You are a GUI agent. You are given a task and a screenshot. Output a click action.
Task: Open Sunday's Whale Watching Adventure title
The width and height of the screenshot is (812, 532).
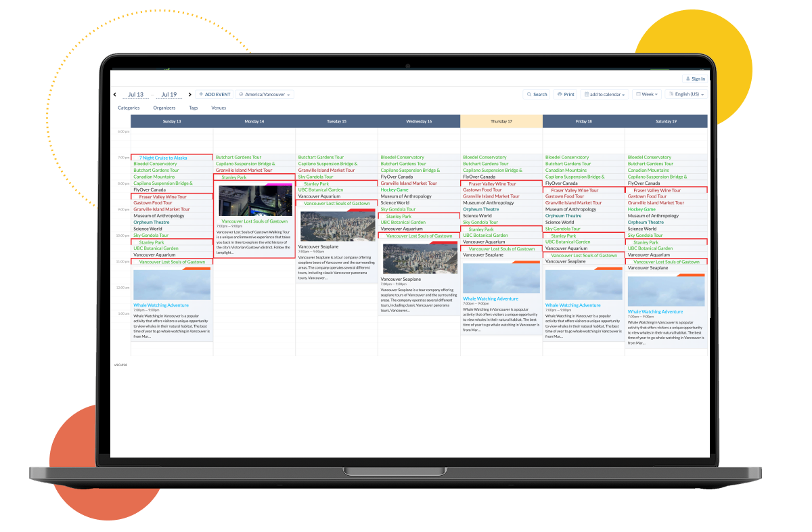(x=161, y=305)
